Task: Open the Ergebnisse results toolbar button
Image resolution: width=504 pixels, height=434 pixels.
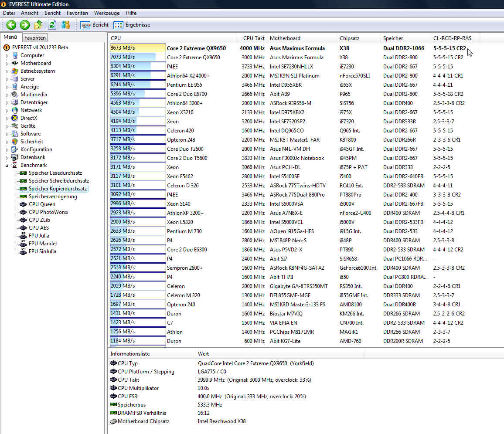Action: point(132,25)
